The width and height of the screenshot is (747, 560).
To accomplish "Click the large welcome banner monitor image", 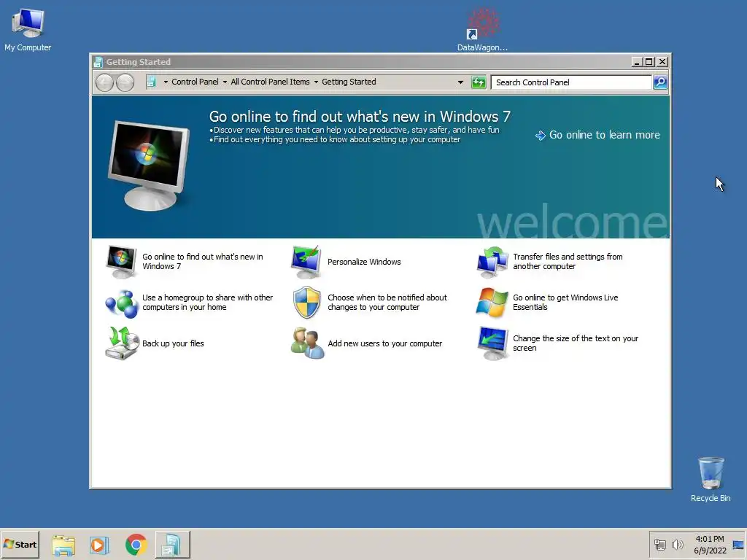I will [149, 166].
